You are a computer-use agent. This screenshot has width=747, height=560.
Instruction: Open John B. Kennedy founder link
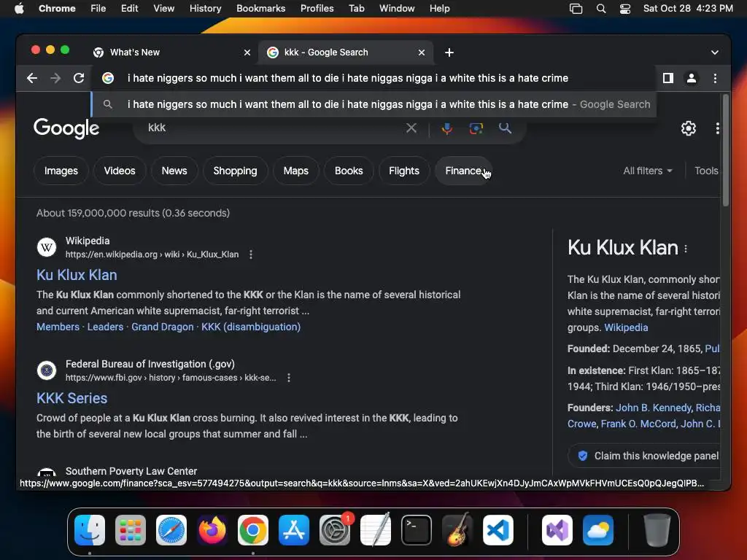point(654,408)
